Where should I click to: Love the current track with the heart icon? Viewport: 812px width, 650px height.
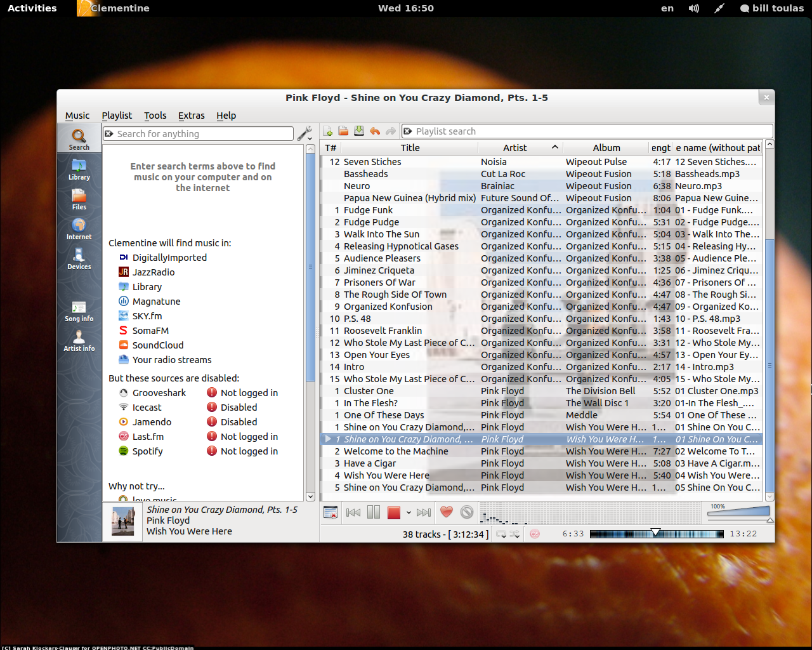(x=447, y=512)
